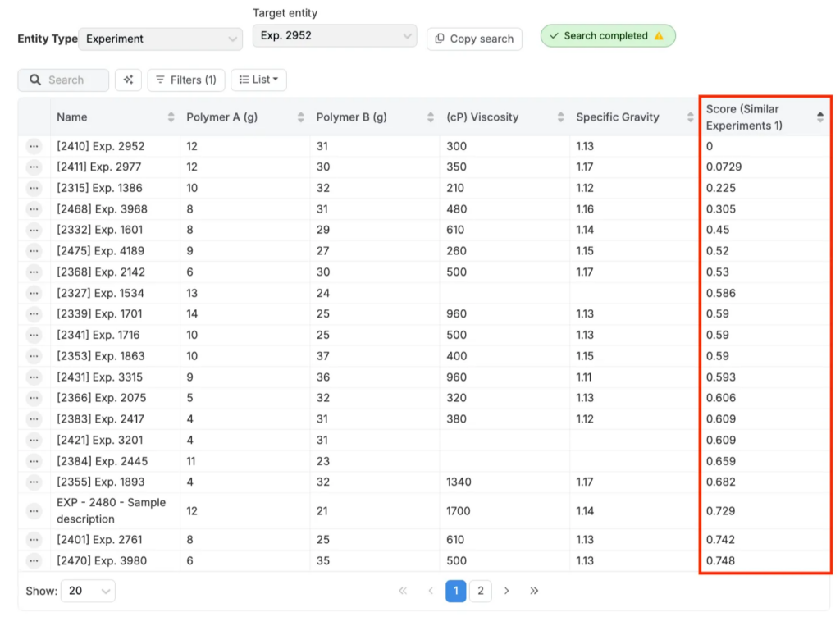Sort by the (cP) Viscosity column
The height and width of the screenshot is (617, 840).
pyautogui.click(x=561, y=117)
